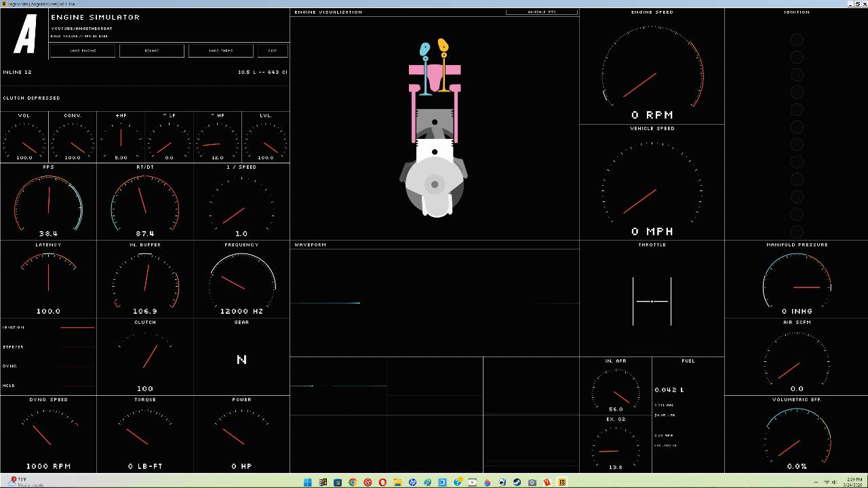The image size is (868, 488).
Task: Click the orange exhaust camshaft lobe
Action: point(443,46)
